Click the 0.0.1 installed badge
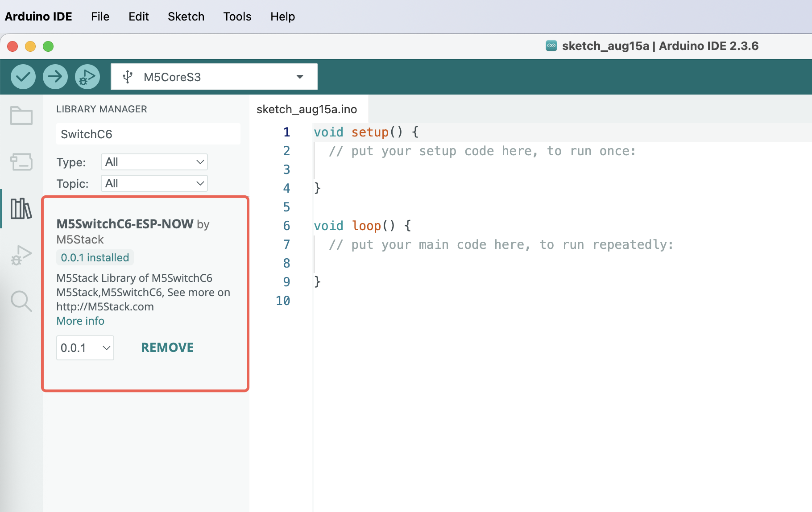This screenshot has height=512, width=812. 95,257
